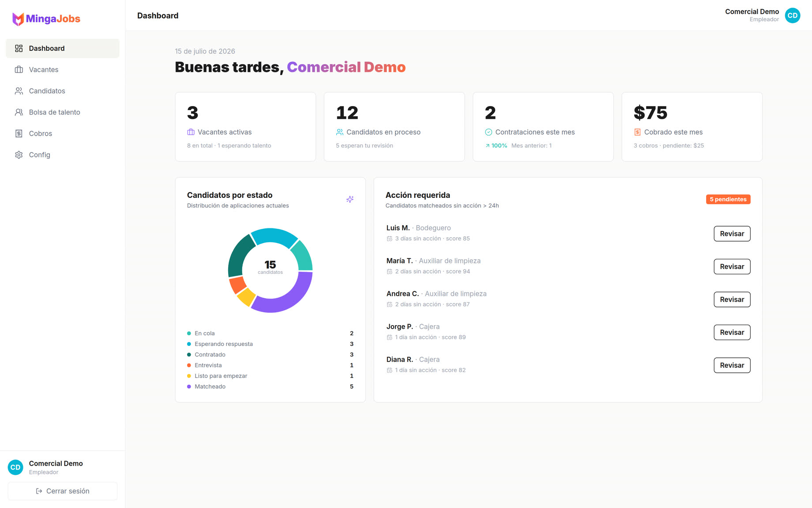Click the Comercial Demo name in header
Screen dimensions: 812x508
click(x=752, y=11)
